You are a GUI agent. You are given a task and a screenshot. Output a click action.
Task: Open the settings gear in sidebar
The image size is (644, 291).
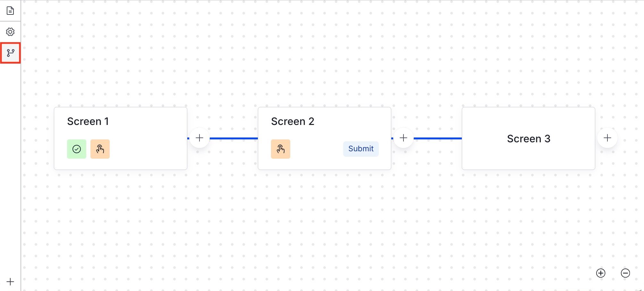tap(10, 32)
